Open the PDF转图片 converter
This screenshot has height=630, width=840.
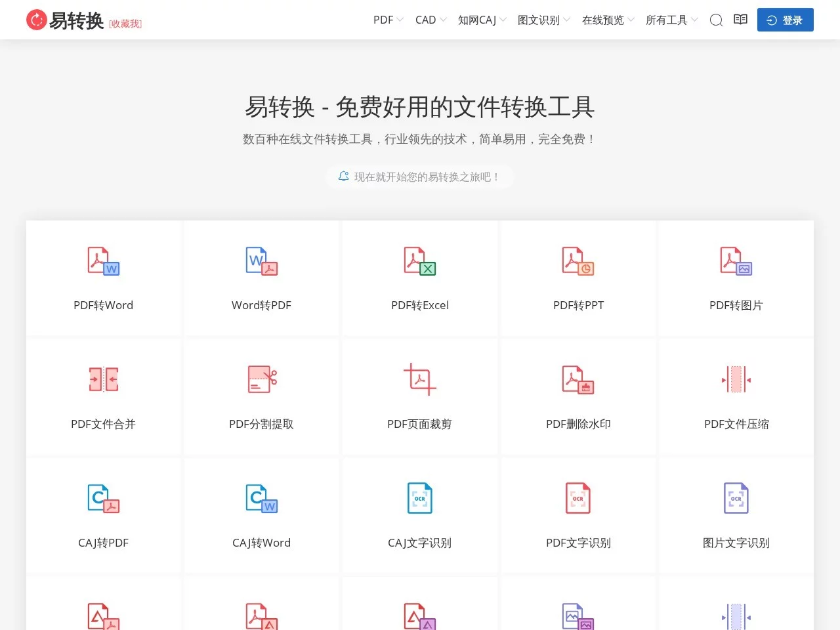[736, 278]
